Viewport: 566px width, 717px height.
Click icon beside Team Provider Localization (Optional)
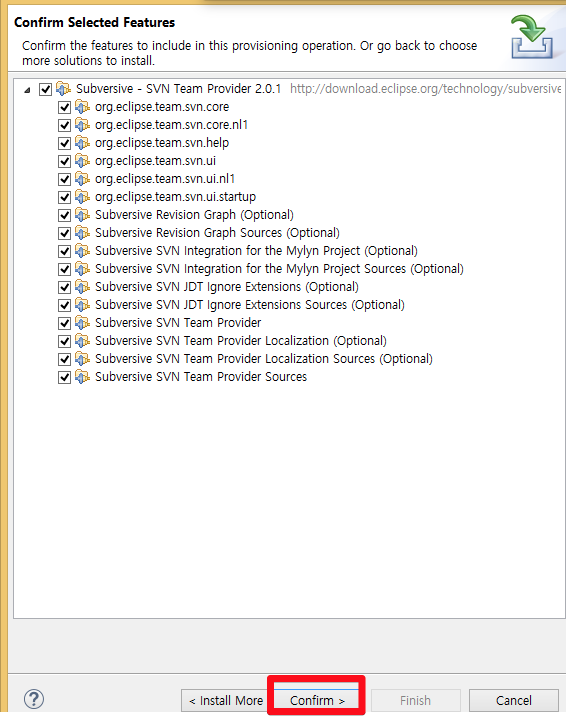pos(82,340)
